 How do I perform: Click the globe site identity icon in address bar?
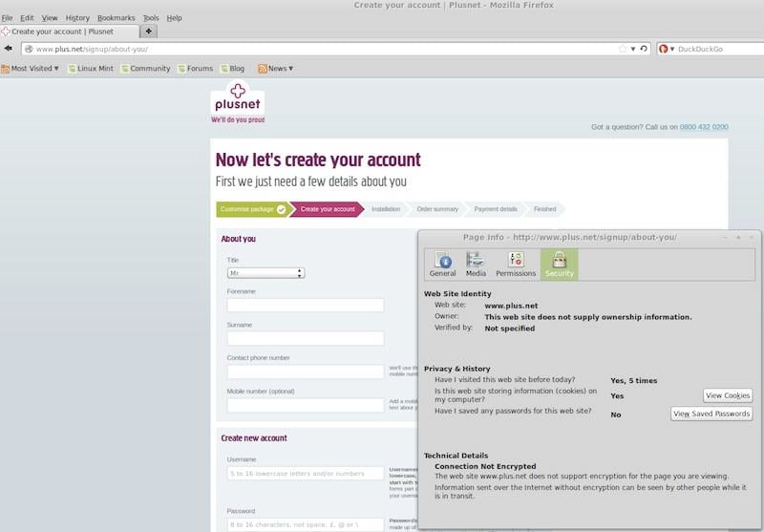pyautogui.click(x=29, y=49)
